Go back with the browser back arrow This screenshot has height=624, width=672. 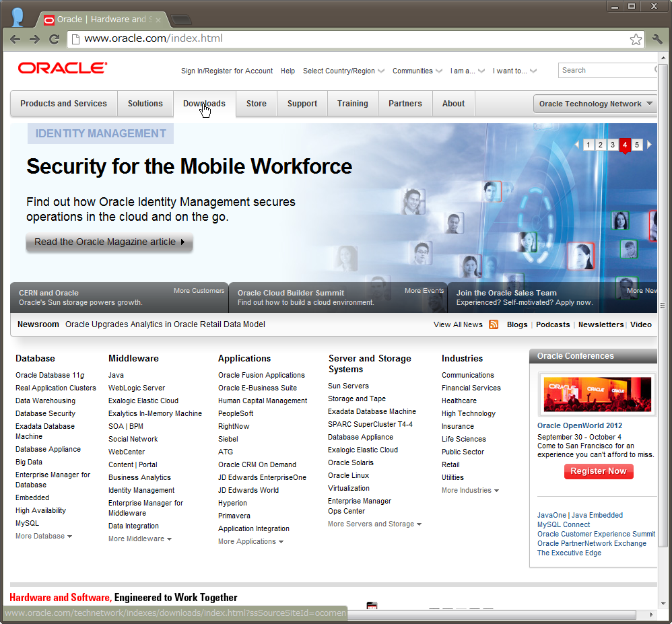click(x=15, y=40)
